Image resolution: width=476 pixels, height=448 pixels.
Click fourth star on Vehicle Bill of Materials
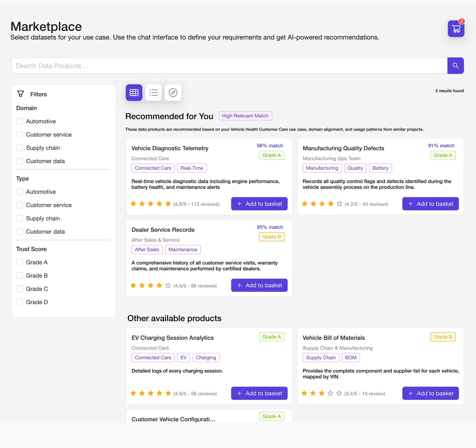tap(330, 393)
